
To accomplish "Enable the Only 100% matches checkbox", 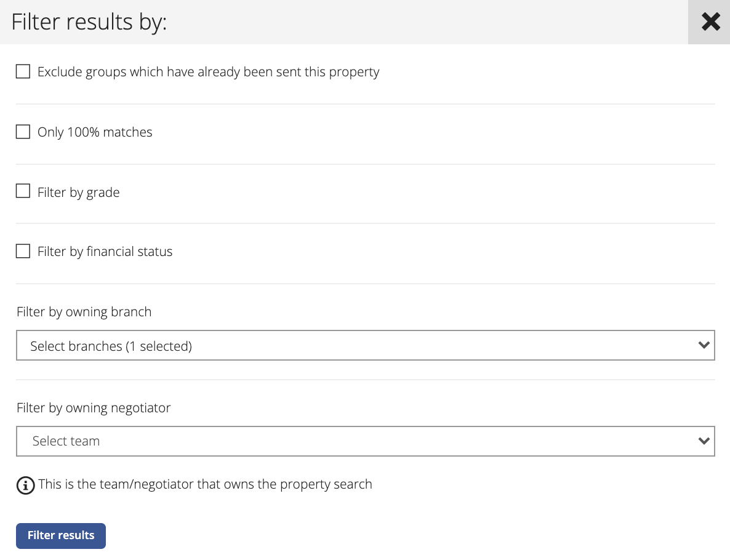I will click(23, 132).
